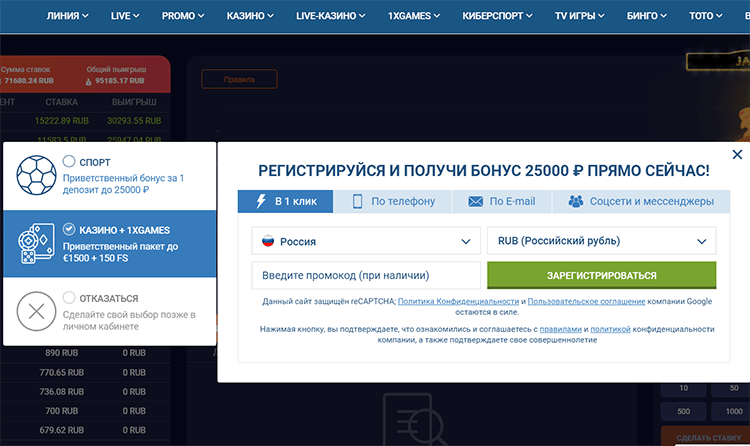Open the TV ИГРЫ menu
Screen dimensions: 750x446
point(580,16)
